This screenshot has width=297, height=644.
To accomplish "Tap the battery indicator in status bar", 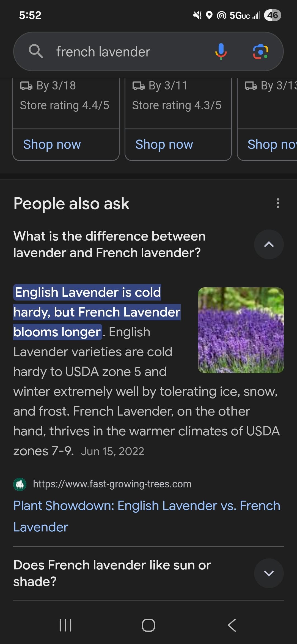I will 272,15.
